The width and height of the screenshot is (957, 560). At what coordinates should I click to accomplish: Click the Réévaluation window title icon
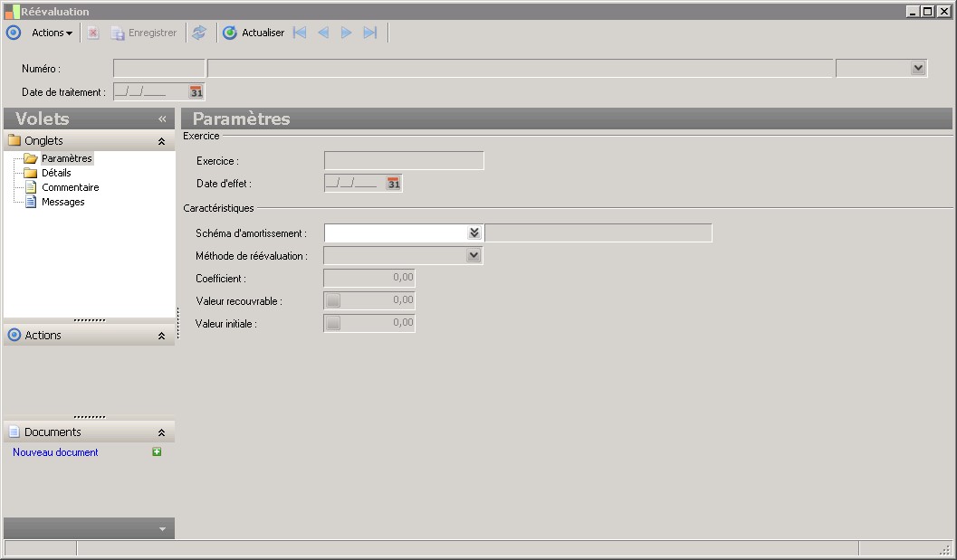12,11
